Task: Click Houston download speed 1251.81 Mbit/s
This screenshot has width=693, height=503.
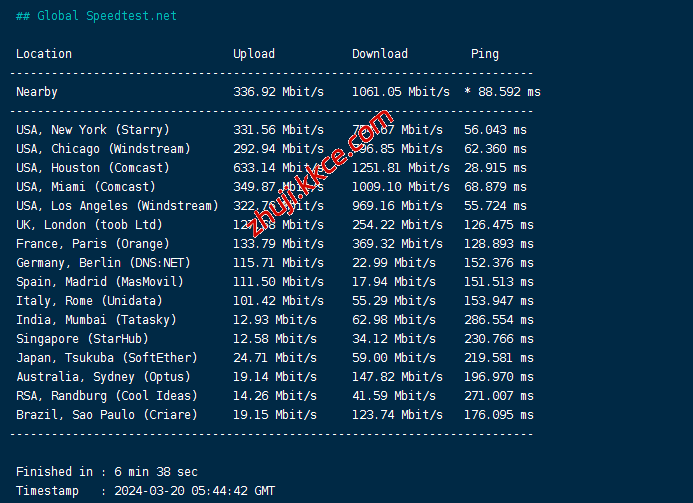Action: [x=401, y=168]
